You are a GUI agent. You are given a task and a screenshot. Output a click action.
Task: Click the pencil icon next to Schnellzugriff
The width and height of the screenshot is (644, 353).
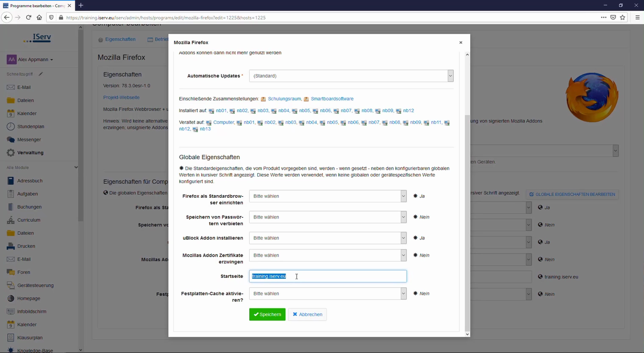41,74
